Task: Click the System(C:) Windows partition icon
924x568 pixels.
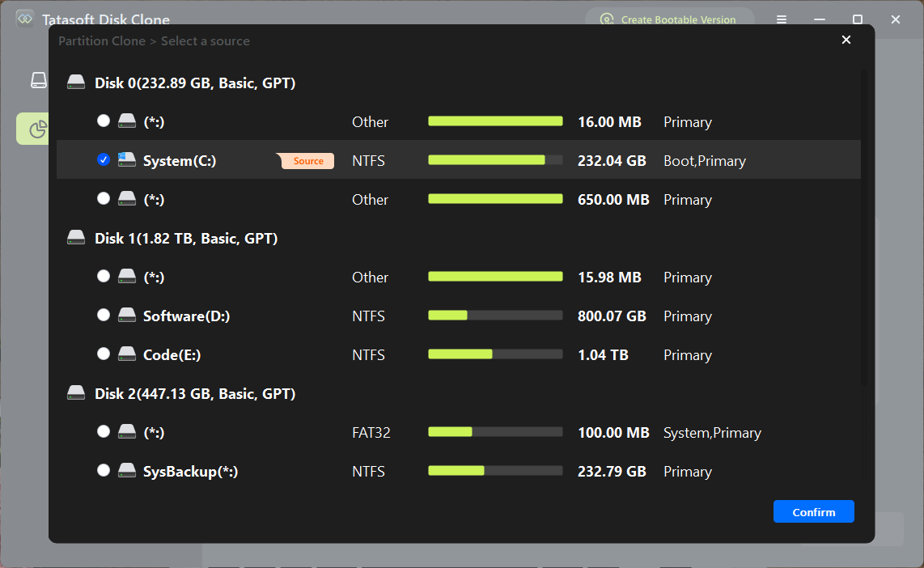Action: 127,159
